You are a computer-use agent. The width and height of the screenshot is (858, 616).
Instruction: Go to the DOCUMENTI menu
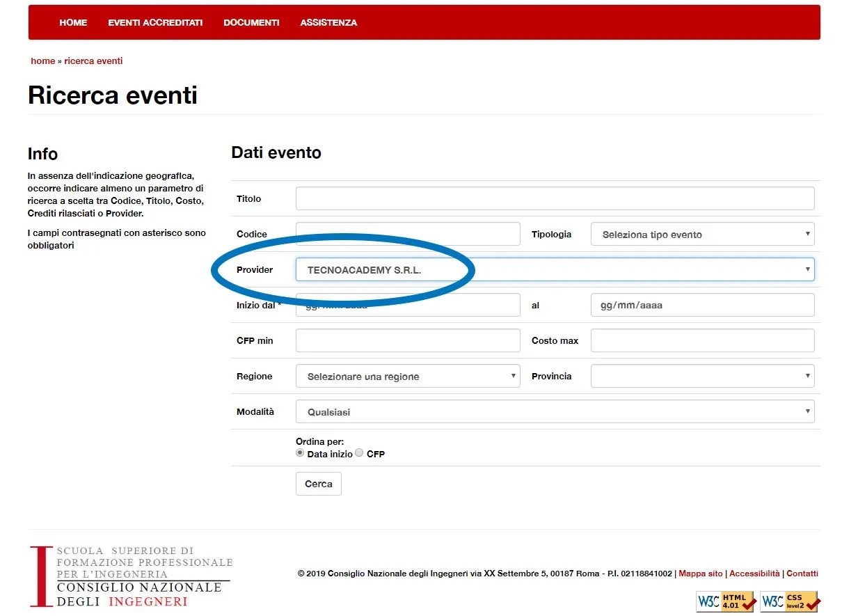click(x=251, y=22)
